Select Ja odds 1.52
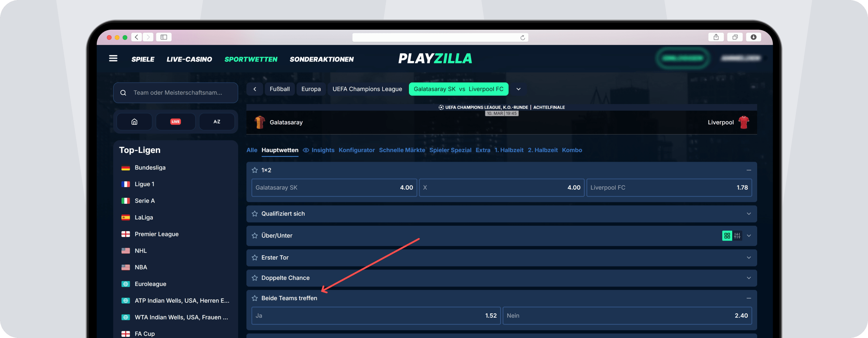868x338 pixels. pos(376,316)
